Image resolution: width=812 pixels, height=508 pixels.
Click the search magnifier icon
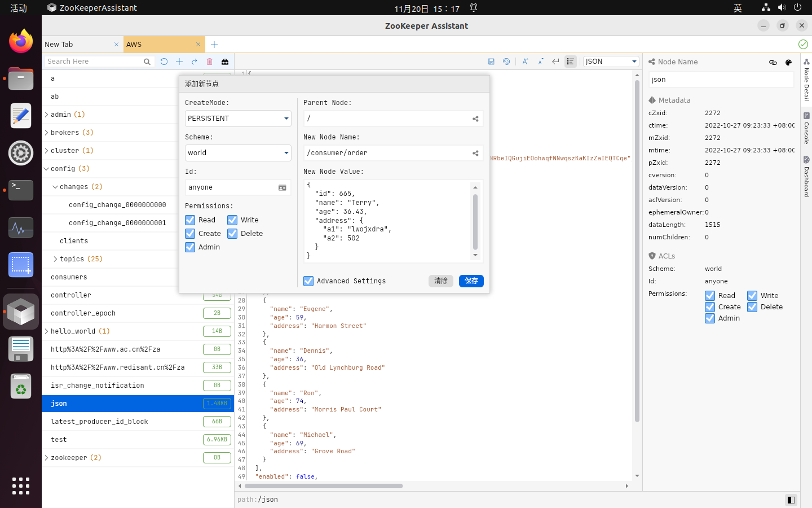[x=147, y=62]
